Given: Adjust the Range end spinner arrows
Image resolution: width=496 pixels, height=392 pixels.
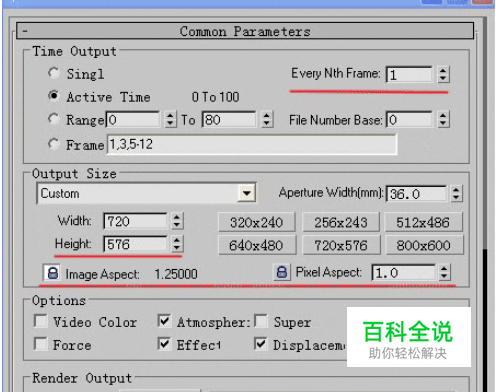Looking at the screenshot, I should click(266, 120).
